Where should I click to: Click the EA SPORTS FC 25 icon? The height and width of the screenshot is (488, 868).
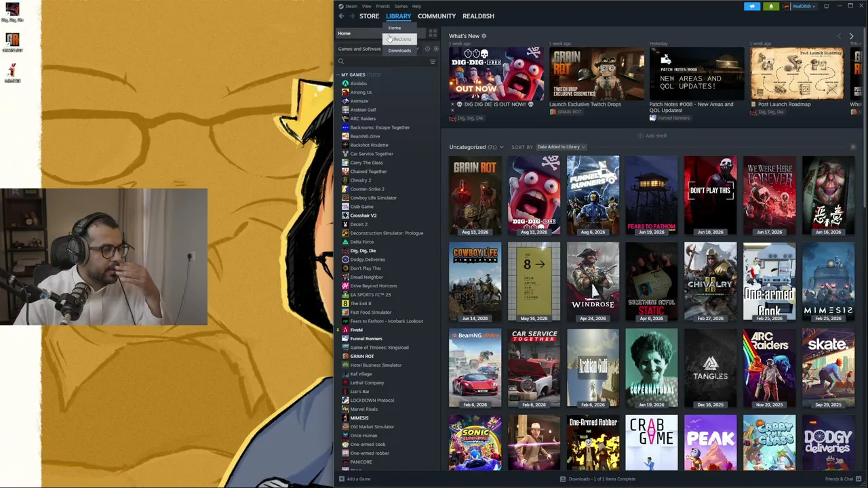[345, 295]
